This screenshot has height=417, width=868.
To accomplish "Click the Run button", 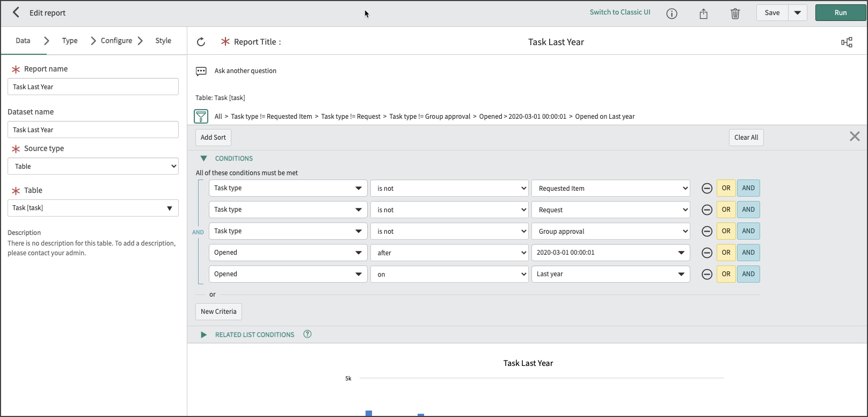I will pos(841,13).
